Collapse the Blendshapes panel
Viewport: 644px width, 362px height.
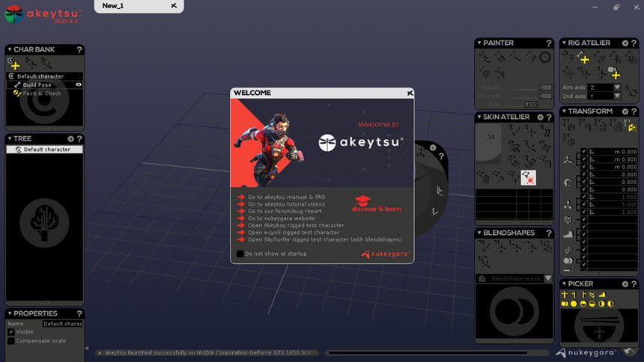click(x=479, y=233)
